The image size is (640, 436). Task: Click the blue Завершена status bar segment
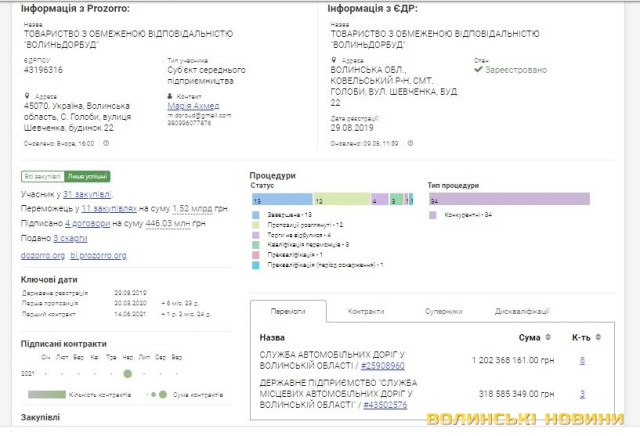[281, 200]
